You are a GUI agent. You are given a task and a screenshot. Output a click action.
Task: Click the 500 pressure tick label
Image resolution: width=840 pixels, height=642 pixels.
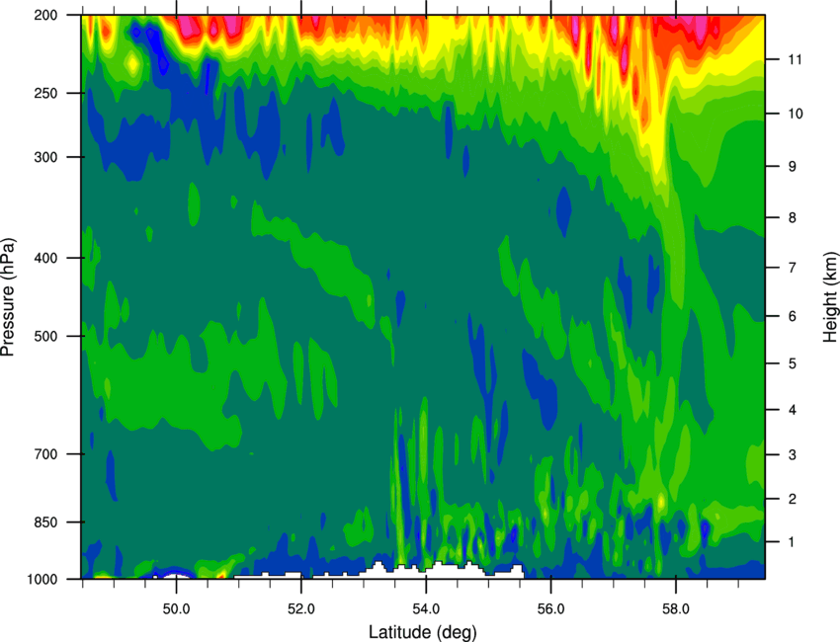click(x=45, y=336)
